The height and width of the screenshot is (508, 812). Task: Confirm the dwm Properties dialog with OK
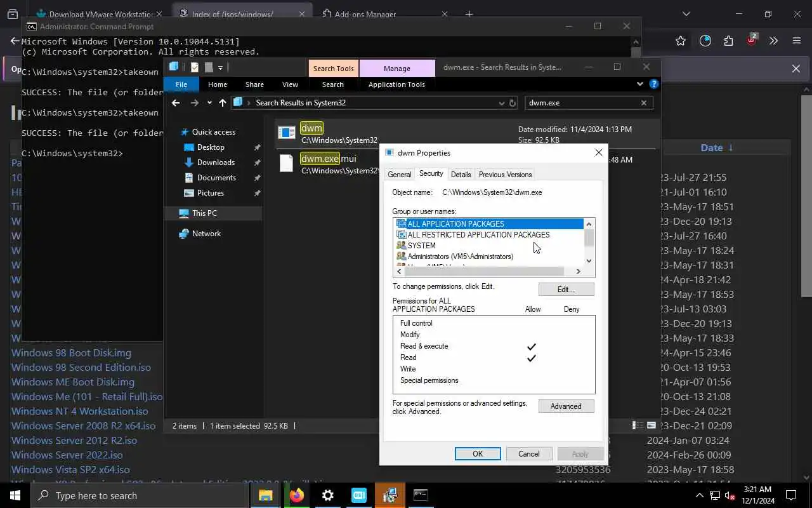(x=478, y=454)
